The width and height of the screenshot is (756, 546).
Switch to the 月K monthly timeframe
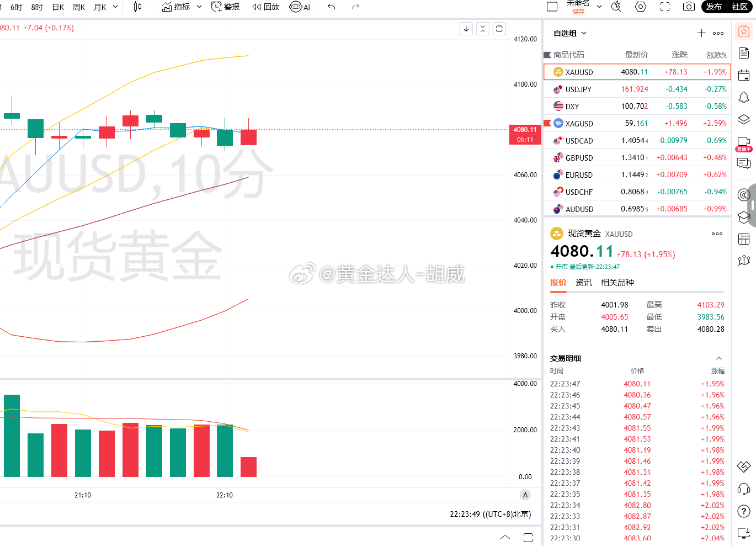[x=100, y=7]
